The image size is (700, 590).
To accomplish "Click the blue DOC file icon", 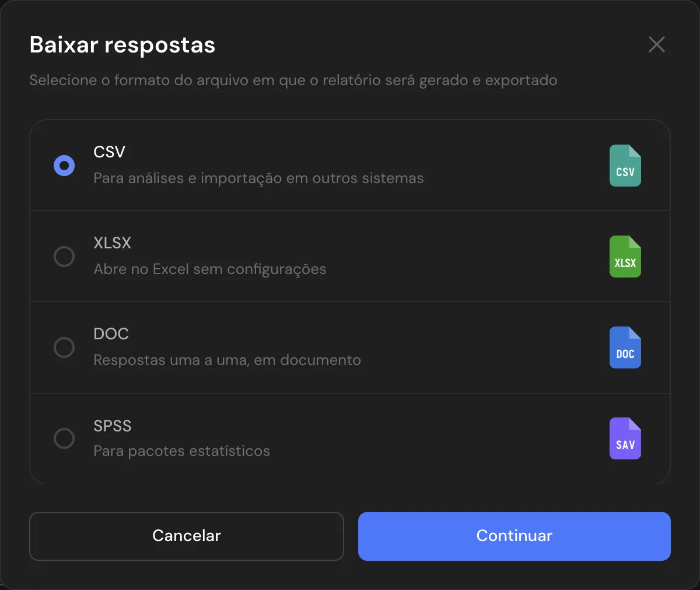I will [x=625, y=347].
